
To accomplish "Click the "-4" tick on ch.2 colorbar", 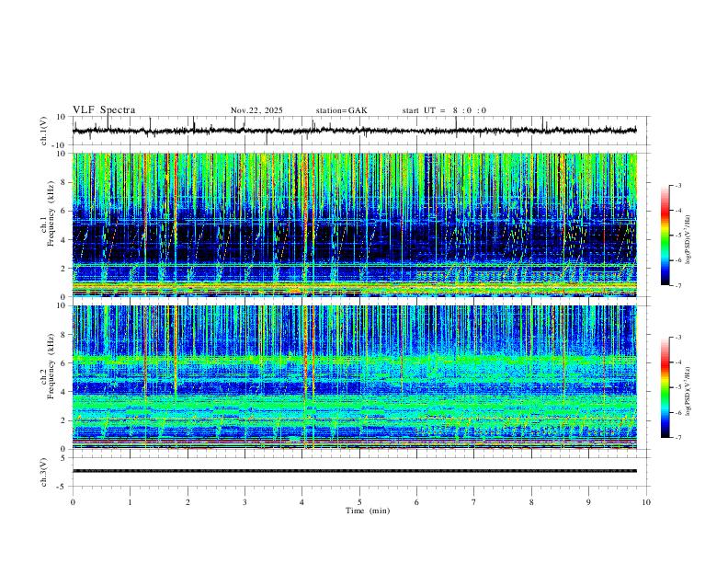I will pos(678,362).
